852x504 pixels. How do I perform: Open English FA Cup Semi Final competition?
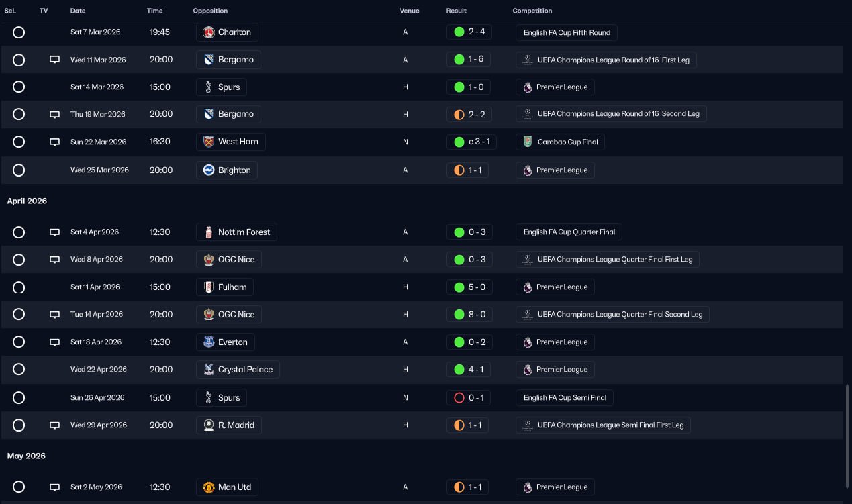[x=565, y=398]
